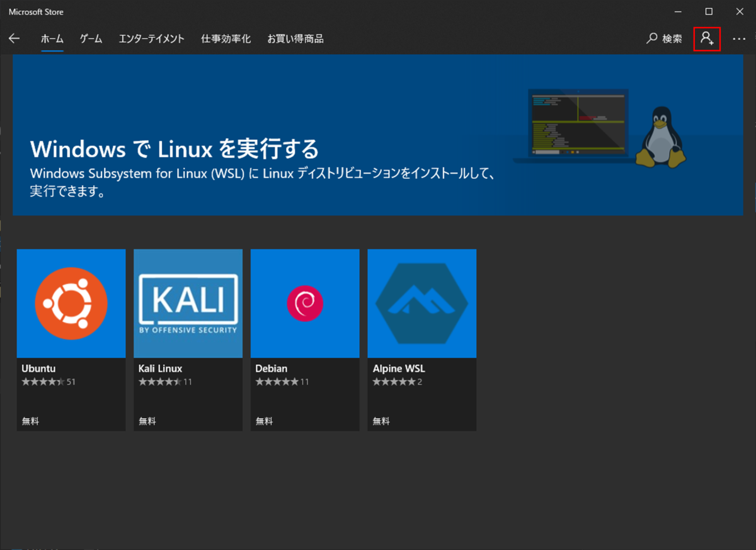The width and height of the screenshot is (756, 550).
Task: Click the Windows で Linux を実行する banner title
Action: click(x=175, y=149)
